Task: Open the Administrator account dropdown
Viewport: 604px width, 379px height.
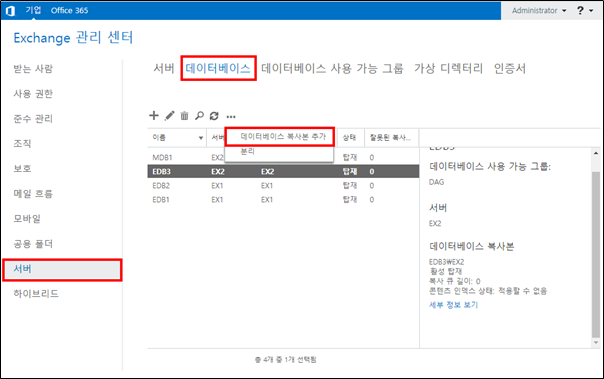Action: pos(539,10)
